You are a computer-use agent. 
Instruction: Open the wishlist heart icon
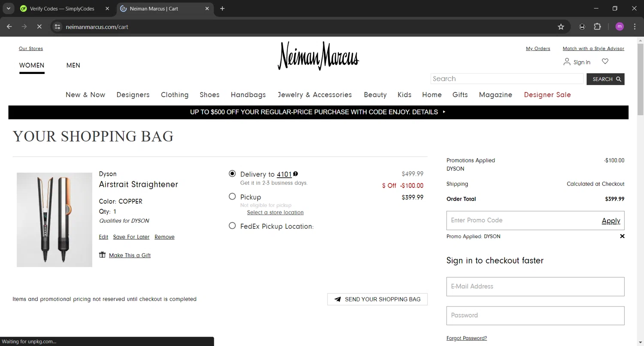coord(605,61)
